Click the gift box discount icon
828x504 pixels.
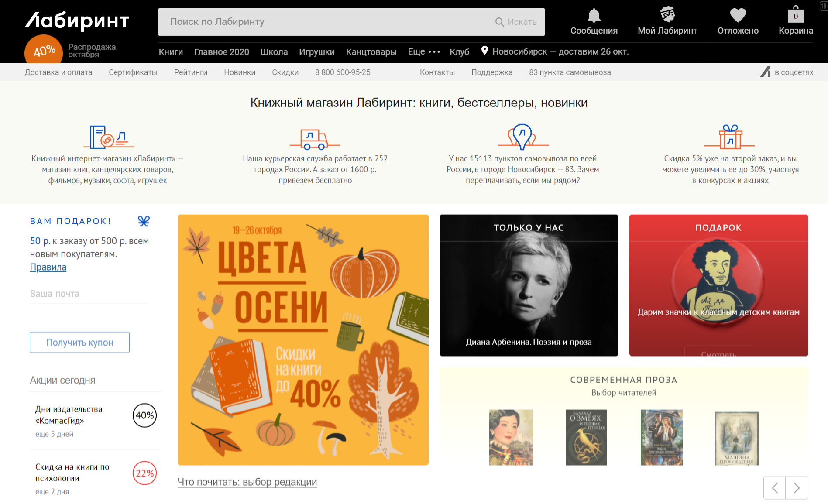coord(730,137)
